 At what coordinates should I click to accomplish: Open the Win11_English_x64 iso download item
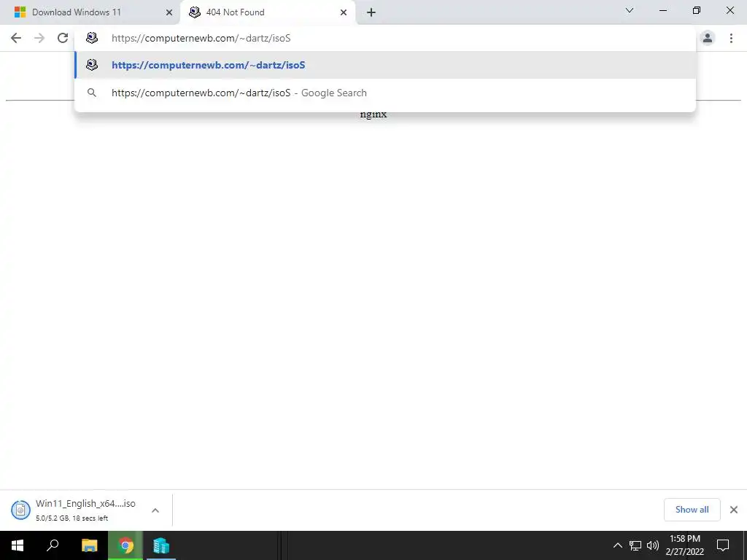[x=85, y=510]
